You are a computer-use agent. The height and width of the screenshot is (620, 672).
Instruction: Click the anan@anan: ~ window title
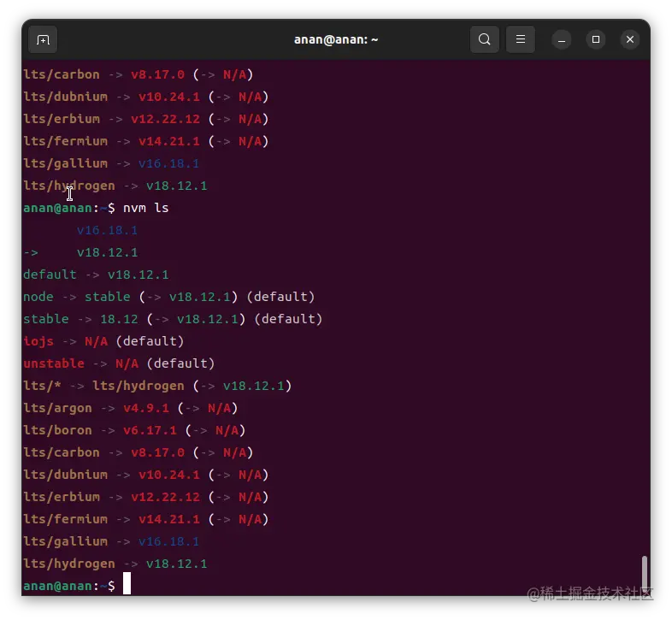click(x=336, y=40)
